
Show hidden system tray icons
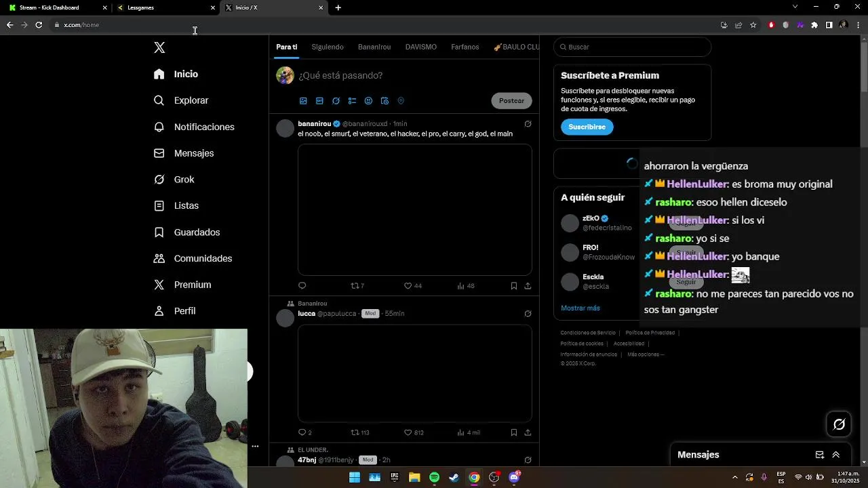(734, 477)
